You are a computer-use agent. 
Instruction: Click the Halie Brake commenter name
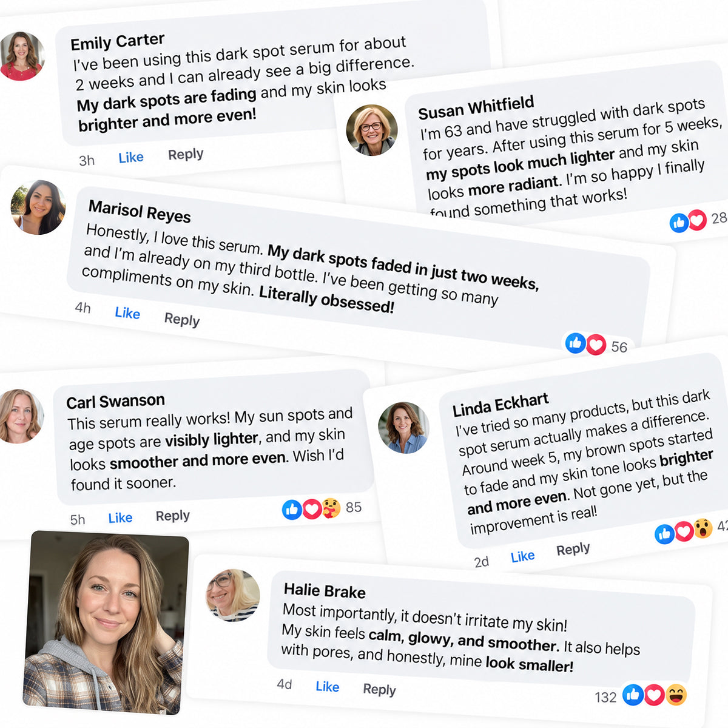pyautogui.click(x=325, y=591)
